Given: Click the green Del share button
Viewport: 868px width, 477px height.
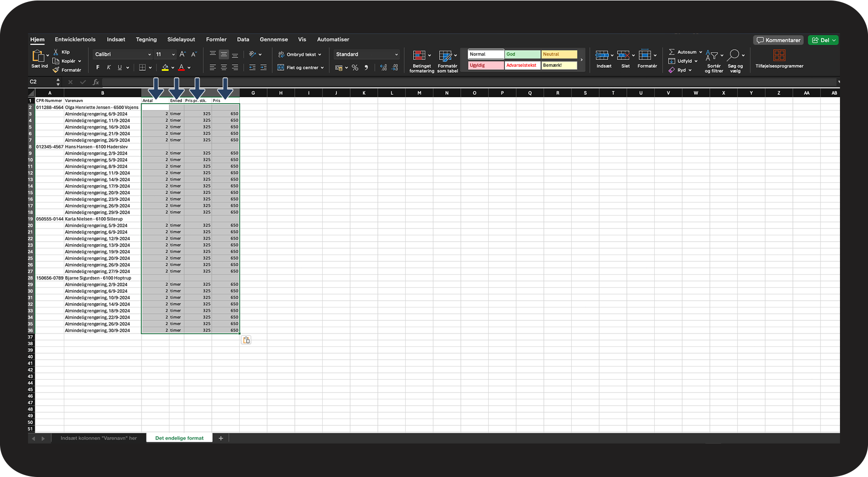Looking at the screenshot, I should (x=823, y=40).
